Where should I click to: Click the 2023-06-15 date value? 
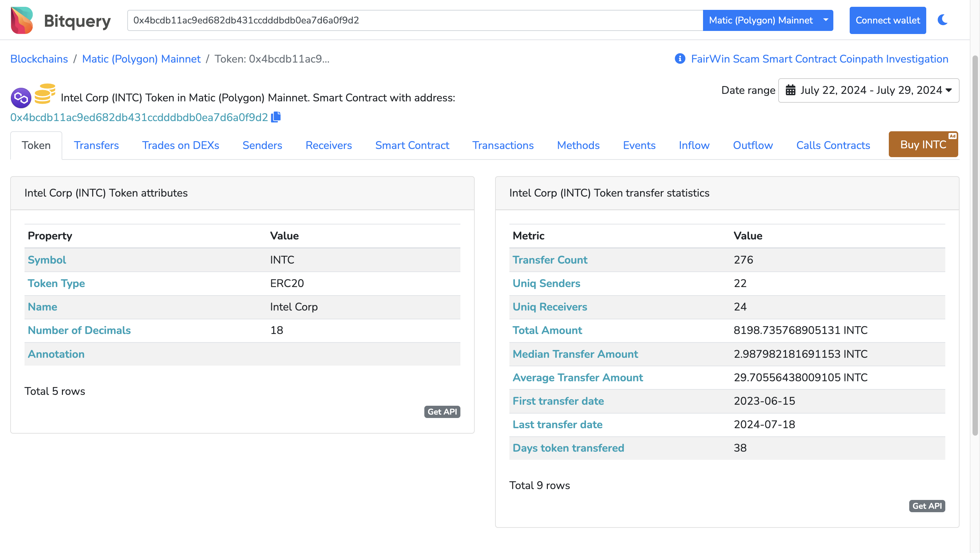click(764, 401)
